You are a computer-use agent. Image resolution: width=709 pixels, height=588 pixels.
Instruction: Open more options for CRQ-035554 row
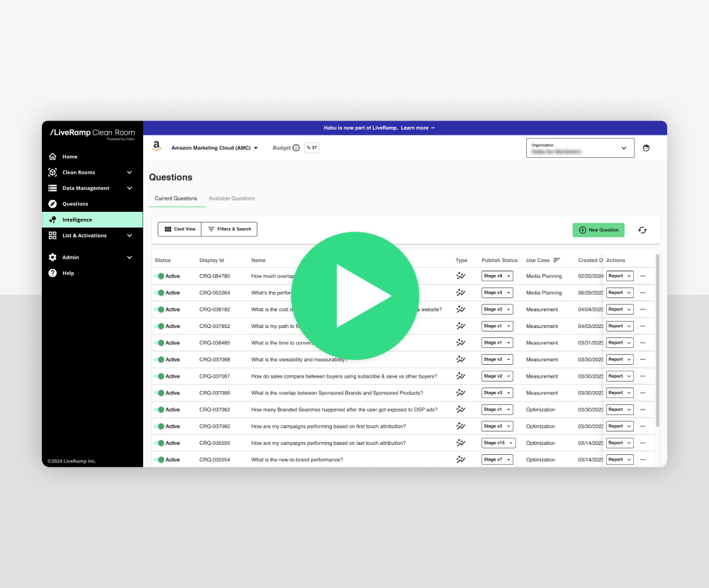click(643, 460)
